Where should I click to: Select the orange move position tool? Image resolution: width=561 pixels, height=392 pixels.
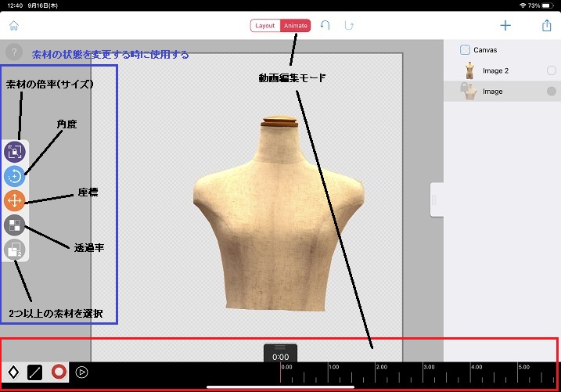[15, 200]
